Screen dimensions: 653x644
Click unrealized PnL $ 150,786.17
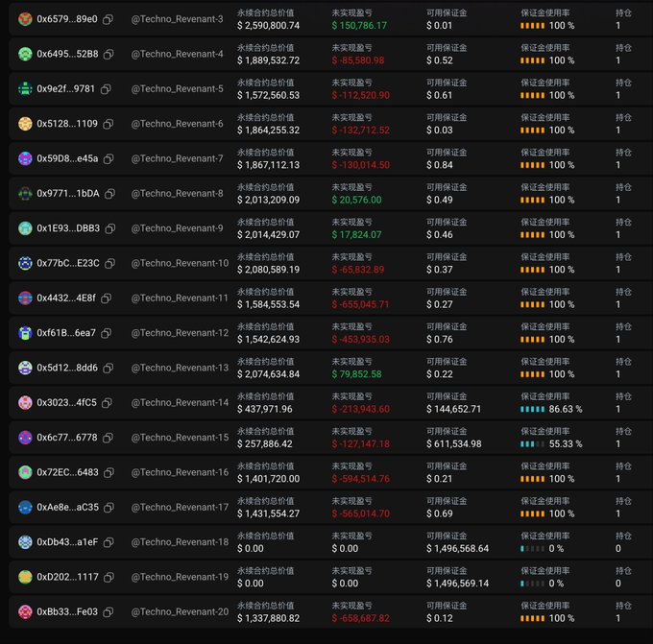[x=359, y=25]
